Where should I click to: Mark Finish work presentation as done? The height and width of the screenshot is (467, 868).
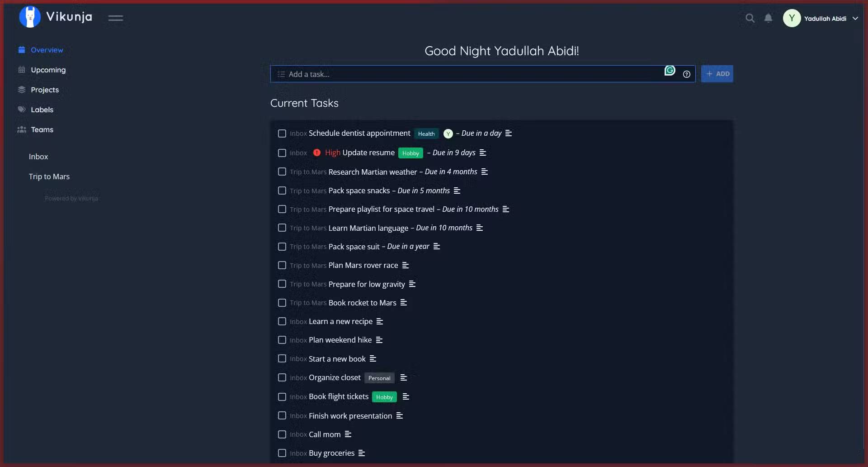click(282, 415)
